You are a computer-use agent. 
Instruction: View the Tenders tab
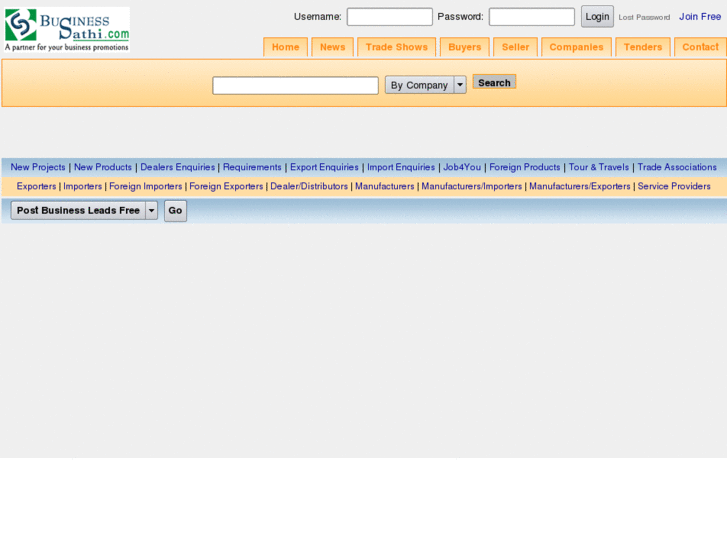[x=643, y=47]
